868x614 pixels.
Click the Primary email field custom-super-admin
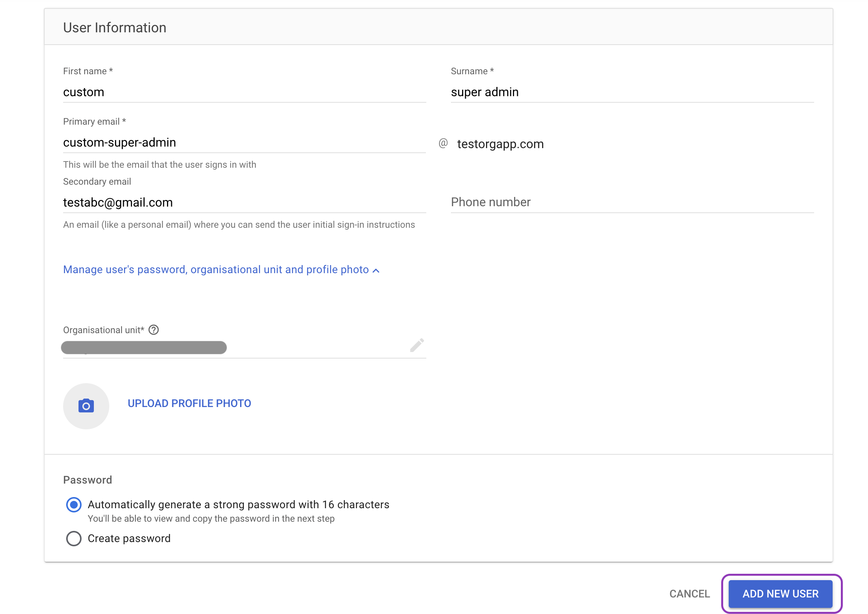(244, 143)
